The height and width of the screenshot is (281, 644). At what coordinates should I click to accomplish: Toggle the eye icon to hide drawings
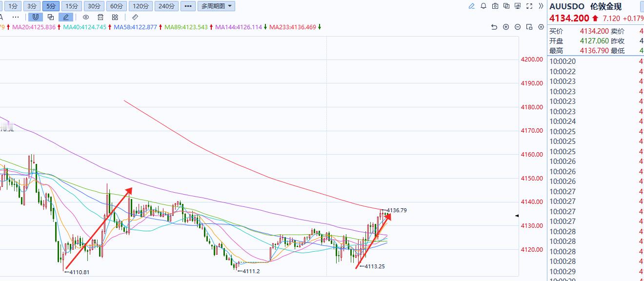click(86, 17)
